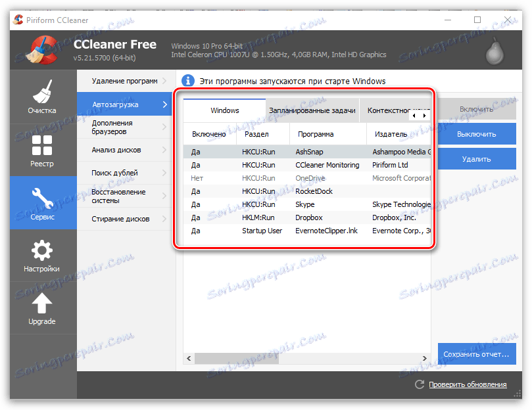Screen dimensions: 532x410
Task: Click the blue info icon
Action: [x=188, y=81]
